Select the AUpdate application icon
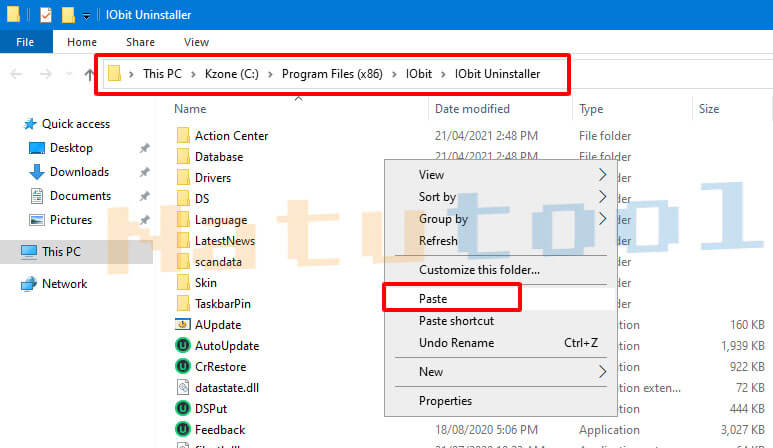Image resolution: width=773 pixels, height=448 pixels. [x=183, y=324]
